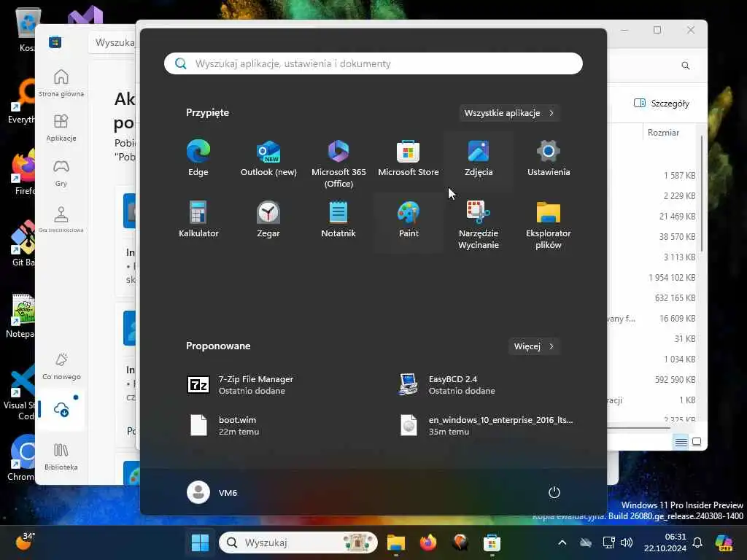Open Firefox from the taskbar
Image resolution: width=747 pixels, height=560 pixels.
pos(427,542)
